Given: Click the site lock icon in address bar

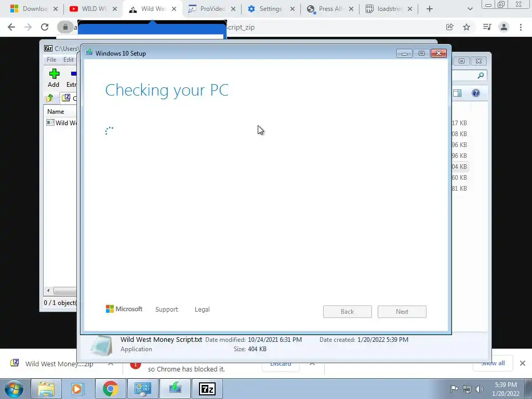Looking at the screenshot, I should click(x=65, y=27).
